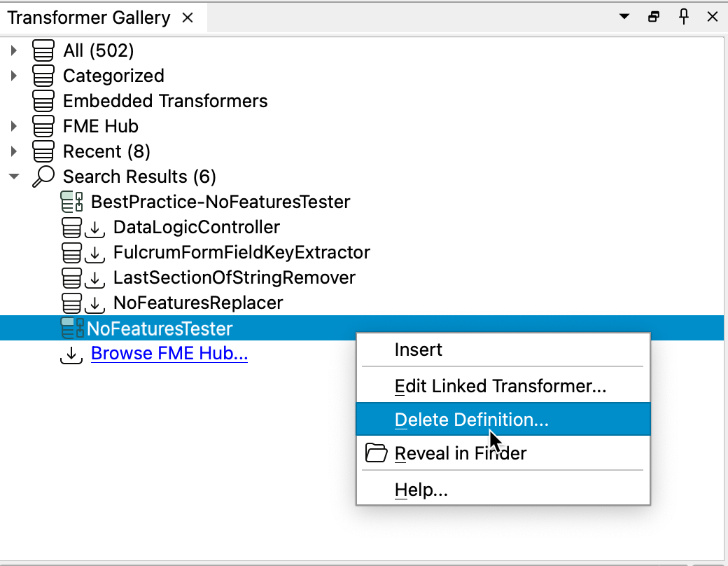Expand the Recent (8) tree node

pyautogui.click(x=14, y=151)
